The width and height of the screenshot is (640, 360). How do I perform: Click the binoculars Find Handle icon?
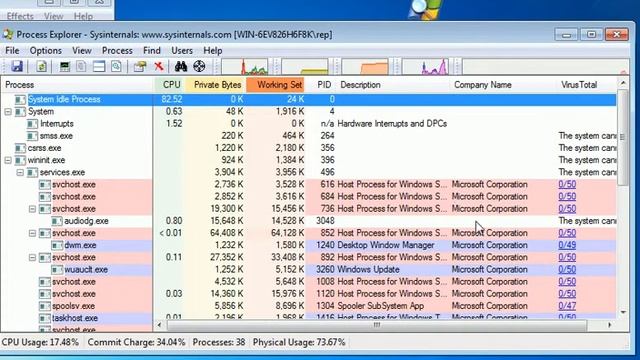click(180, 66)
